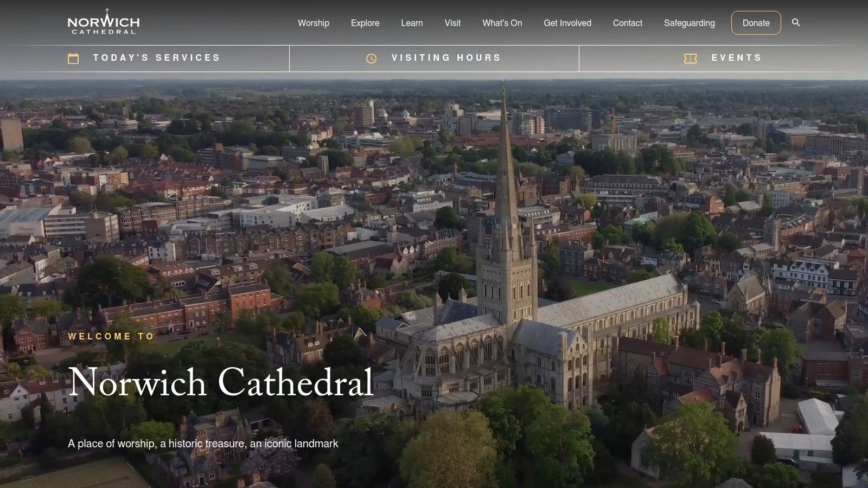This screenshot has width=868, height=488.
Task: Click the Donate button
Action: 756,23
